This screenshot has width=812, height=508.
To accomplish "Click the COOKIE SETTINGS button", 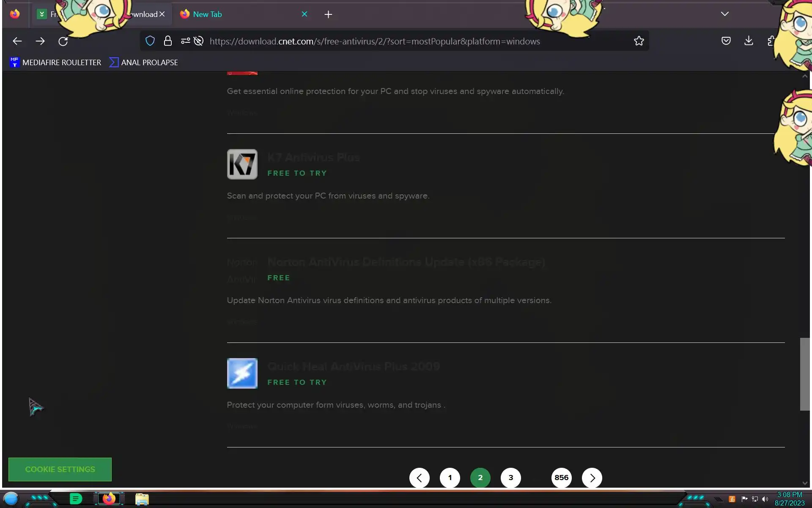I will click(x=60, y=469).
